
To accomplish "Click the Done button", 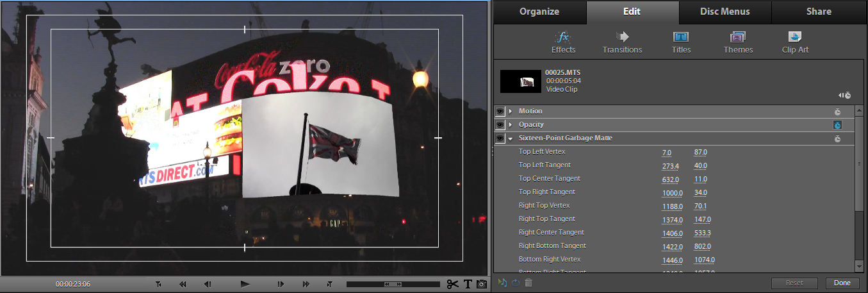I will click(842, 283).
